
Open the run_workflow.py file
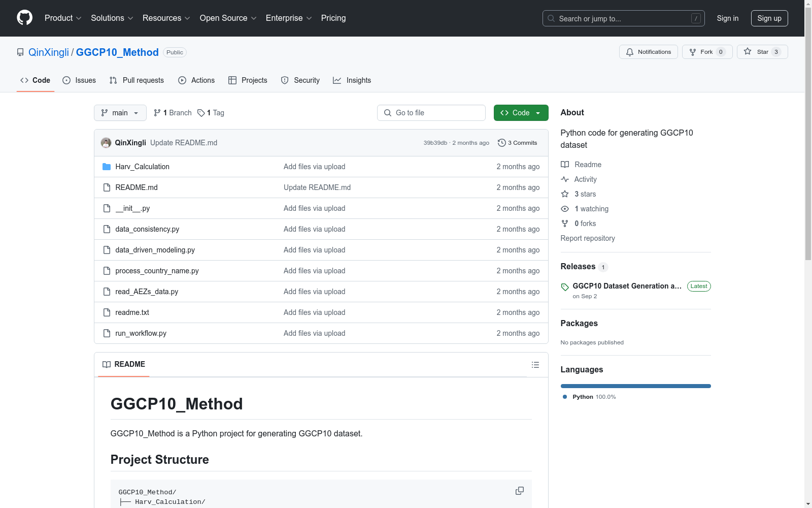(141, 333)
